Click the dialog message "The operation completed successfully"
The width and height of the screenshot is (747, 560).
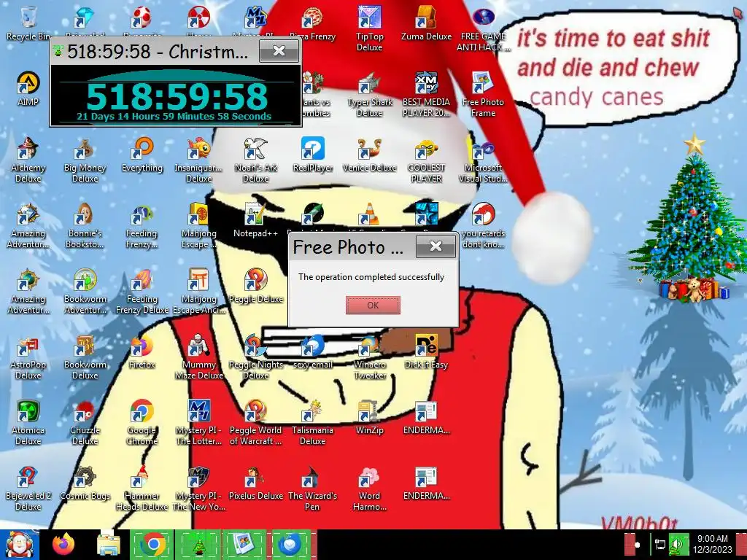(x=371, y=277)
